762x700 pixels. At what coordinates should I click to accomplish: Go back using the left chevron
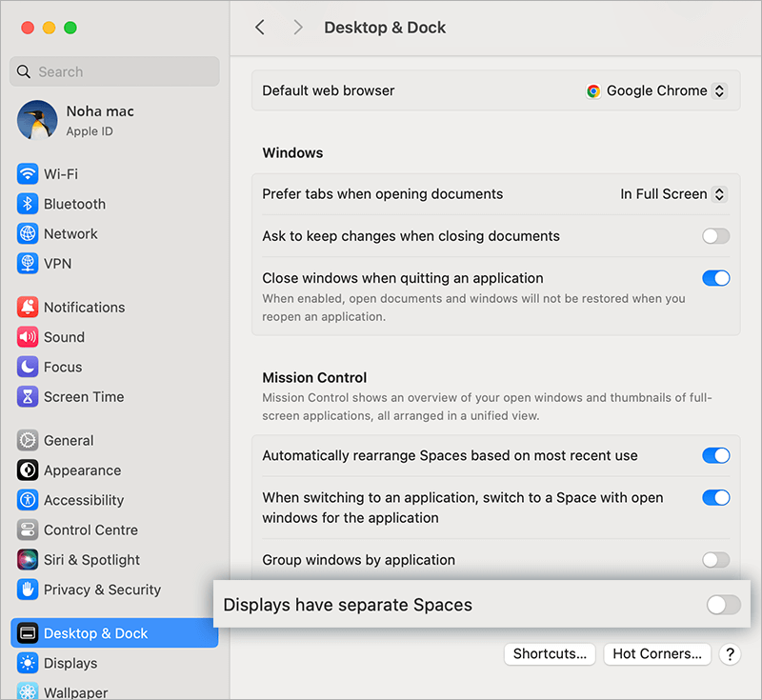(x=260, y=28)
